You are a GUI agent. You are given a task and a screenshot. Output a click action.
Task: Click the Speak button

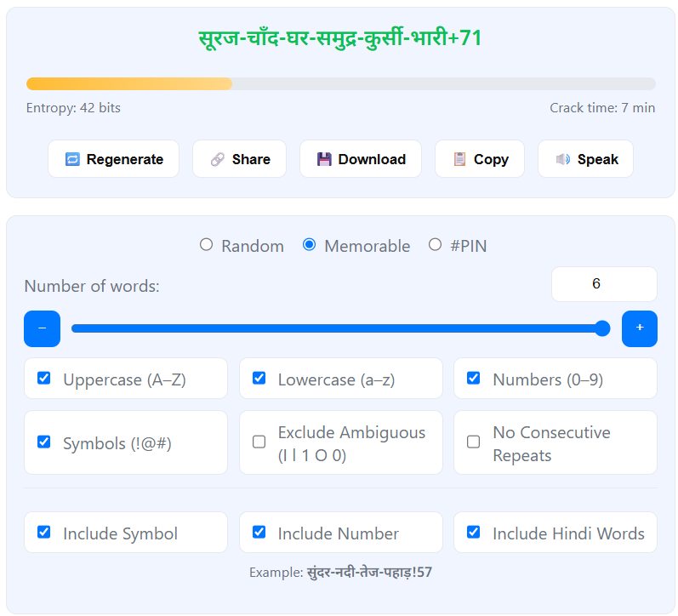point(585,159)
